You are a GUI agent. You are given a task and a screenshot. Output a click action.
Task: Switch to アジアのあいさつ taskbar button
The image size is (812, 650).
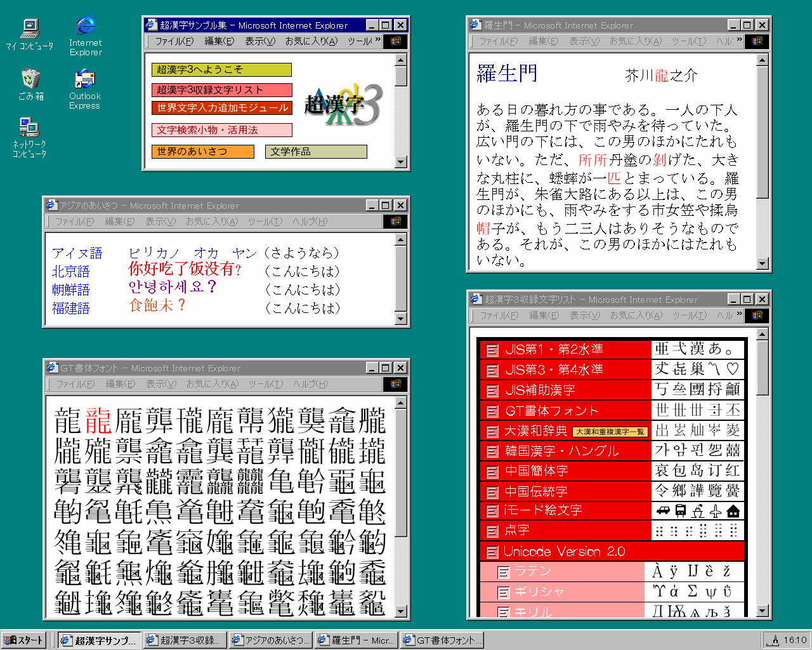tap(271, 640)
